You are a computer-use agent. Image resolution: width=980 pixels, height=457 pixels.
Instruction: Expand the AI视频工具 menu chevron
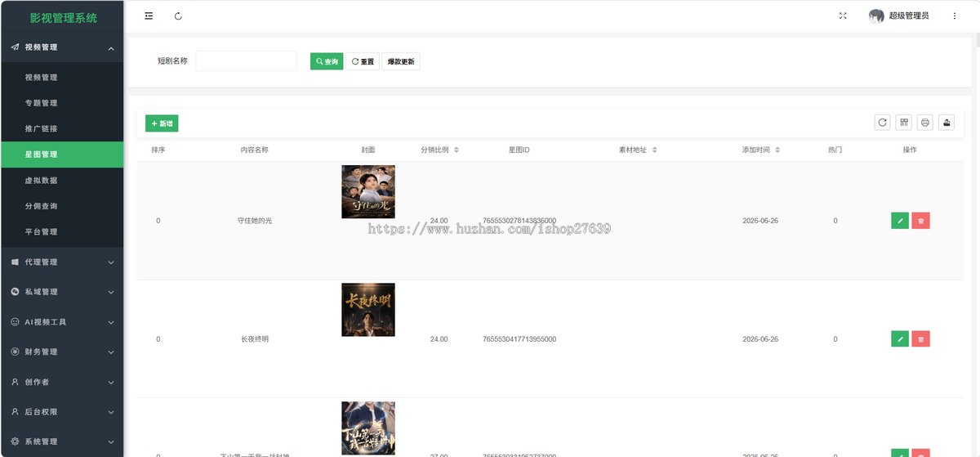111,322
